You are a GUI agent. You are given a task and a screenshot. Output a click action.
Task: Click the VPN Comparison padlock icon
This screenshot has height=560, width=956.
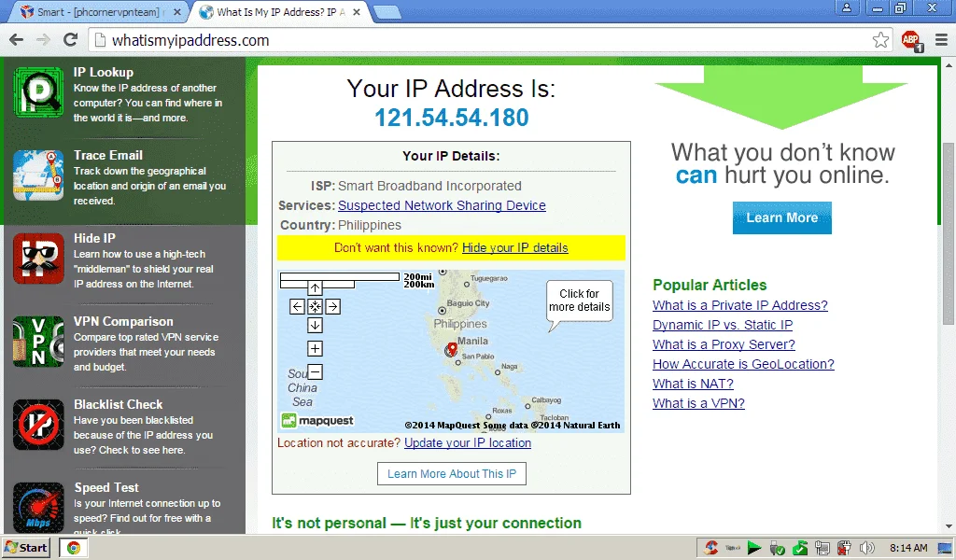tap(38, 342)
